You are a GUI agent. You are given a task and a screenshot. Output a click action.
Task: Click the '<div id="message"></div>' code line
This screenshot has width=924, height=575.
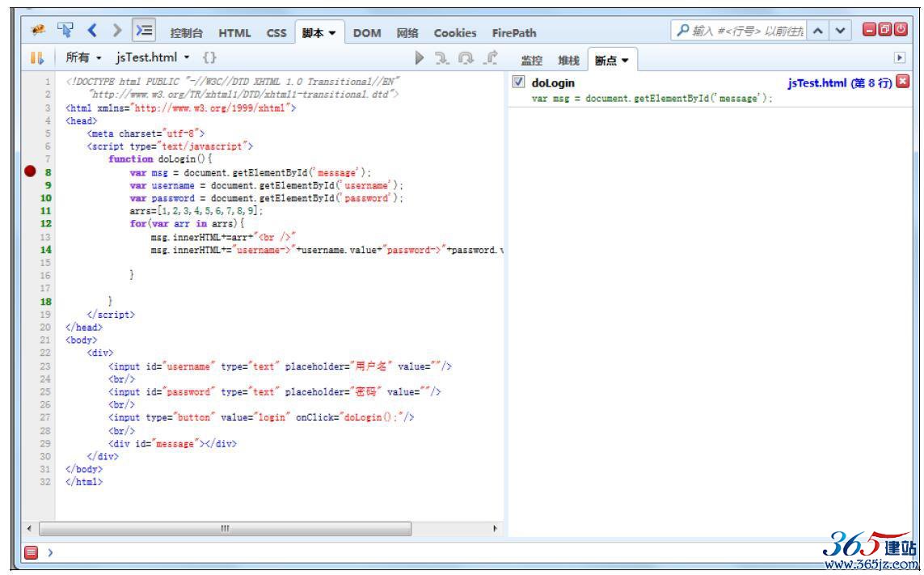tap(173, 443)
